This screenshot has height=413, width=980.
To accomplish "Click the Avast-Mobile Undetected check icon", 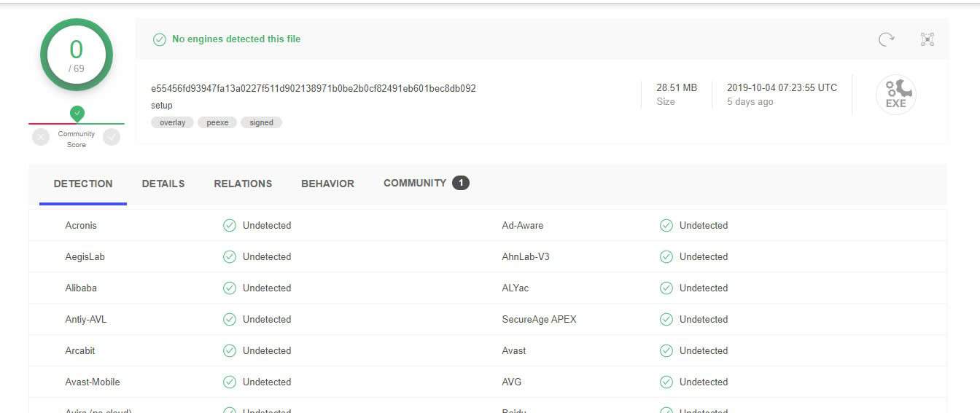I will pos(230,382).
